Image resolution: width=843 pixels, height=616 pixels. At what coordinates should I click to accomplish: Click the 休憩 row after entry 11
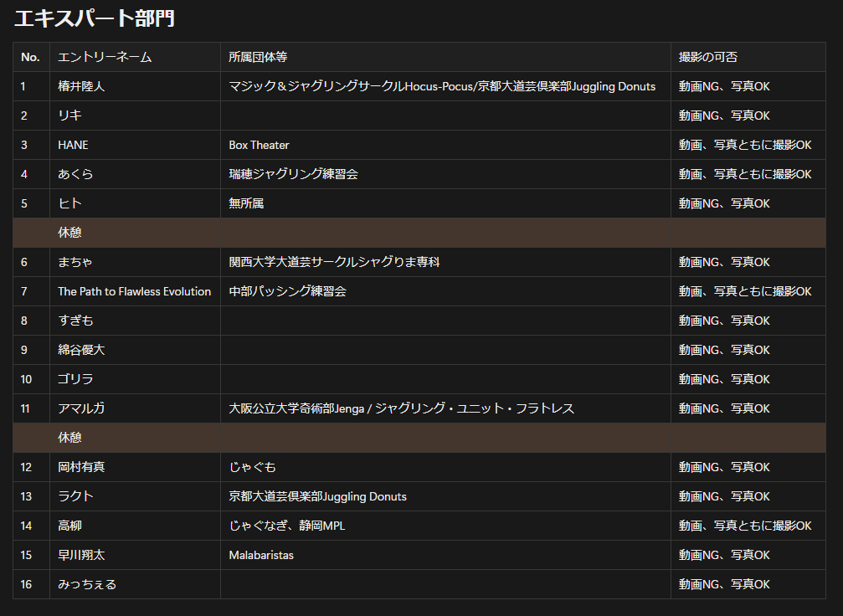[x=419, y=438]
